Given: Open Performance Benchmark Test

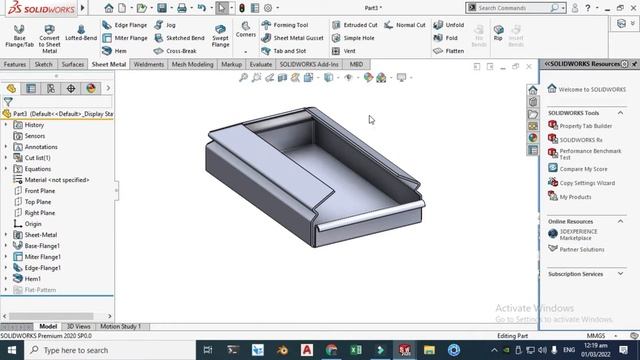Looking at the screenshot, I should pos(590,154).
